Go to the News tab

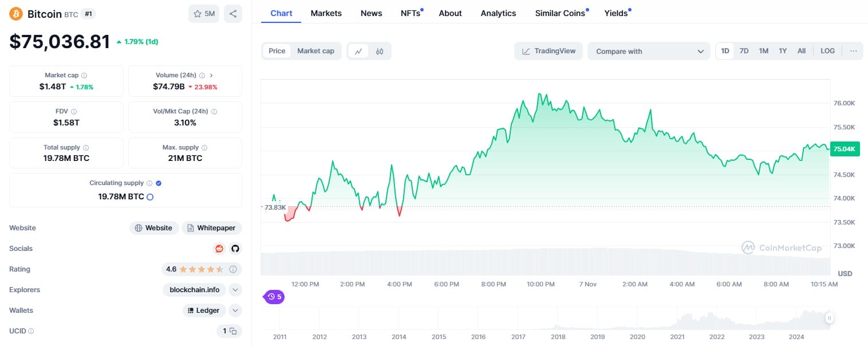(x=372, y=13)
